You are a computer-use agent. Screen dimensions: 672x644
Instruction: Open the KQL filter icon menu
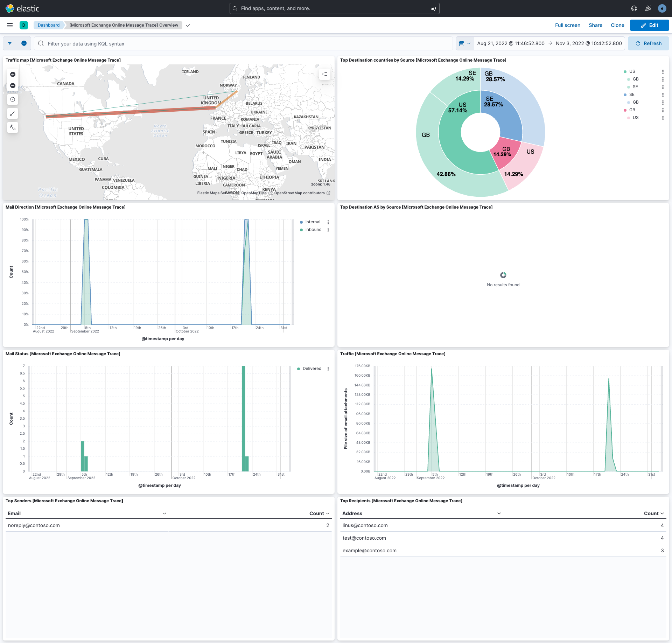coord(9,43)
